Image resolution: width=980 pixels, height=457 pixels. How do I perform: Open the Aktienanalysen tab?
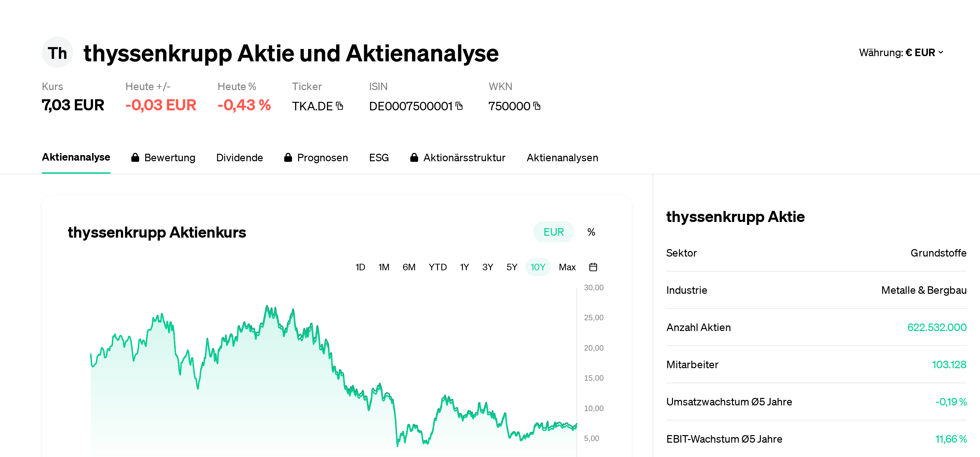[x=562, y=157]
